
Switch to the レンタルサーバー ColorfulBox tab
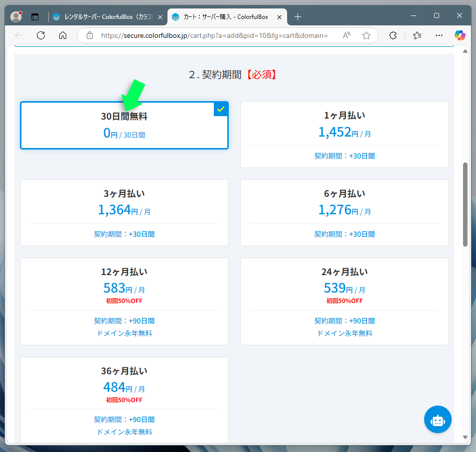pos(108,17)
